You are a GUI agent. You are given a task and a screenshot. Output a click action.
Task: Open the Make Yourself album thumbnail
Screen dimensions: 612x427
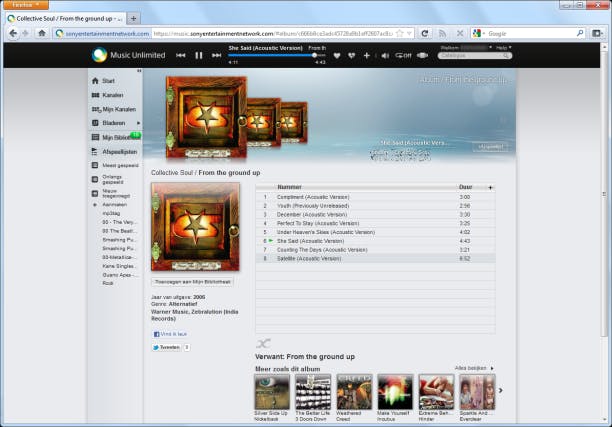coord(395,392)
